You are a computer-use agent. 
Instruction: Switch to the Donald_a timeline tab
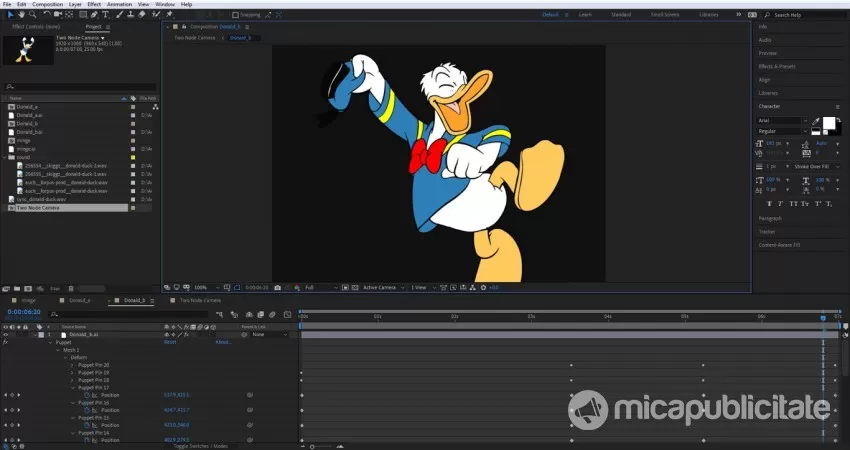(80, 300)
